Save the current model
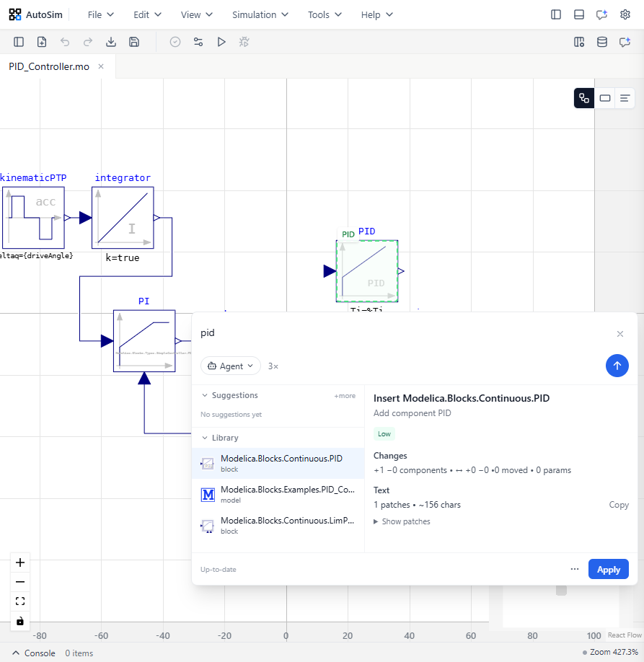Image resolution: width=644 pixels, height=662 pixels. (133, 42)
